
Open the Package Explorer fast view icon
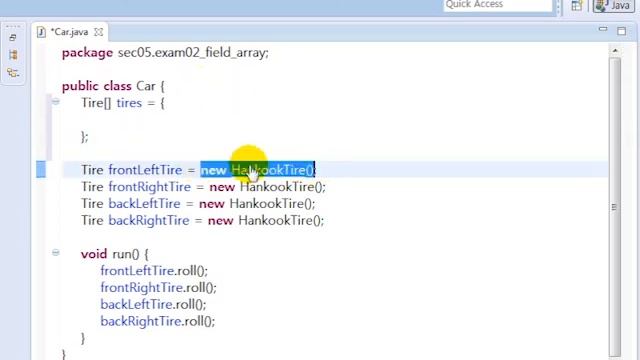13,55
